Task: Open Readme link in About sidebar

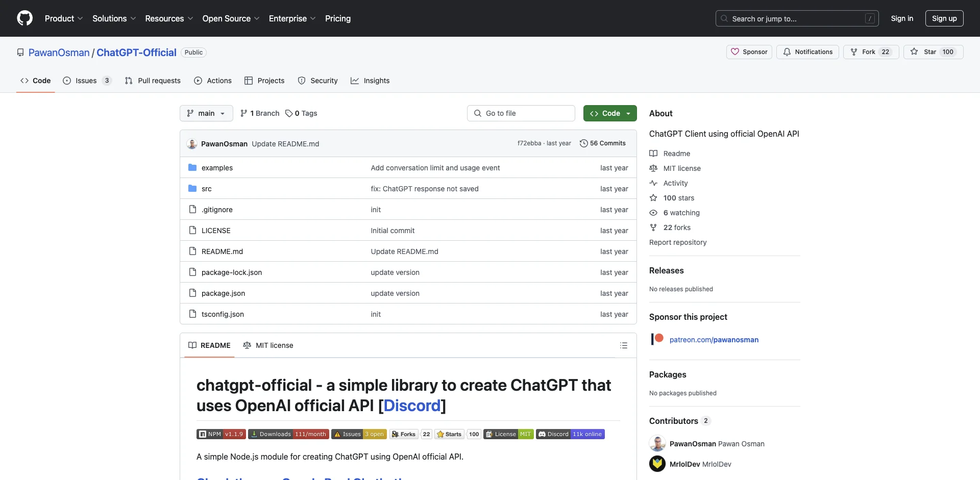Action: pos(670,154)
